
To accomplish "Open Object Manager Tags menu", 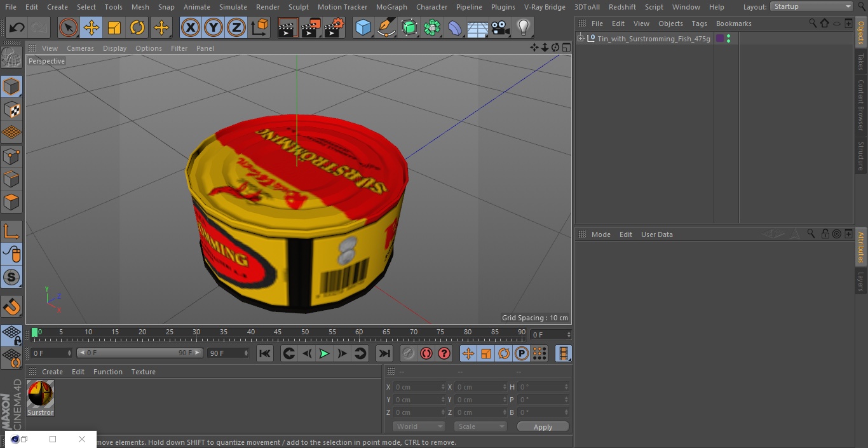I will 699,24.
